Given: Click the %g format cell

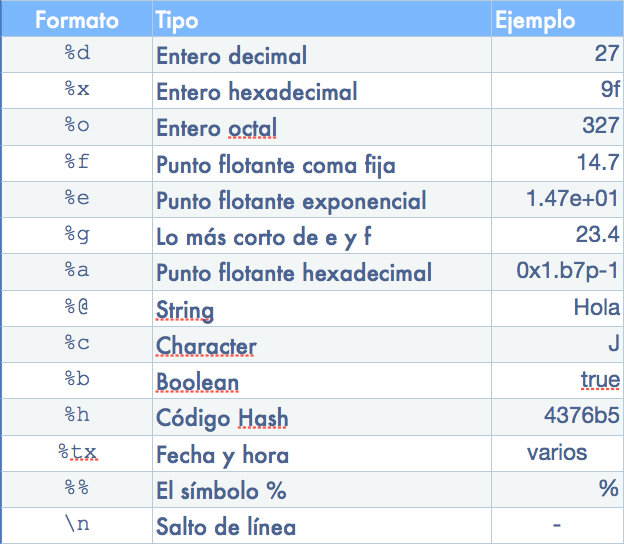Looking at the screenshot, I should point(77,236).
